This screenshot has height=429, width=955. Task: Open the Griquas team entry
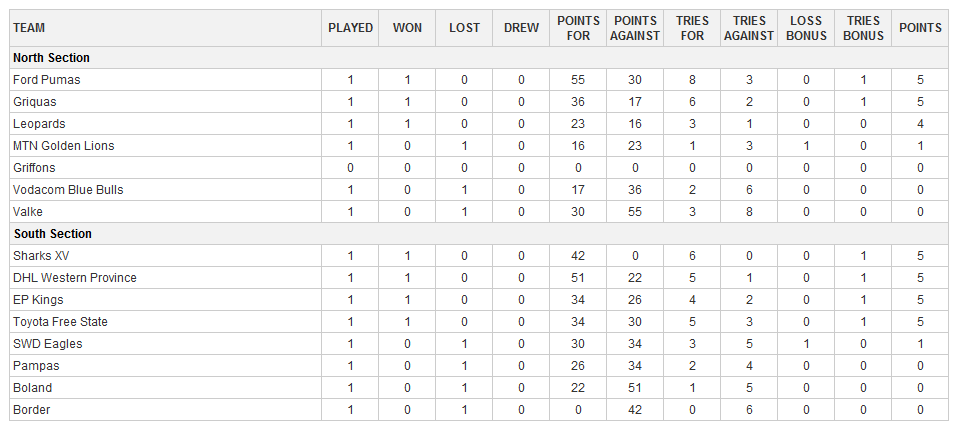pyautogui.click(x=34, y=102)
